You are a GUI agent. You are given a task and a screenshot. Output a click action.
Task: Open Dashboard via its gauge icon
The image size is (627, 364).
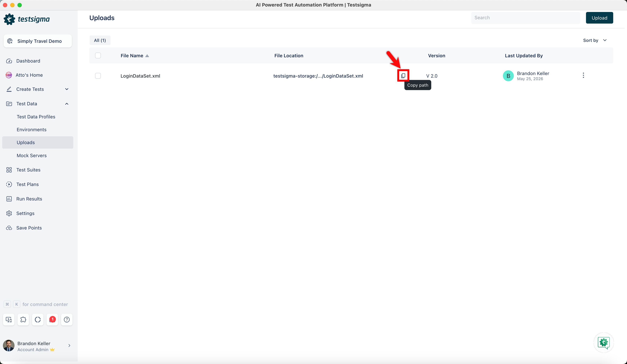9,61
